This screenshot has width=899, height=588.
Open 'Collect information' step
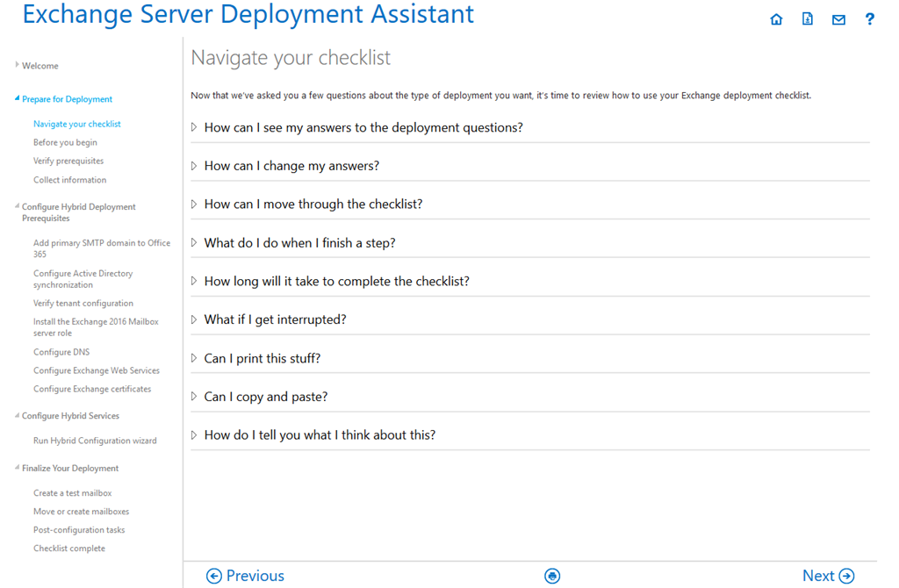click(x=69, y=180)
